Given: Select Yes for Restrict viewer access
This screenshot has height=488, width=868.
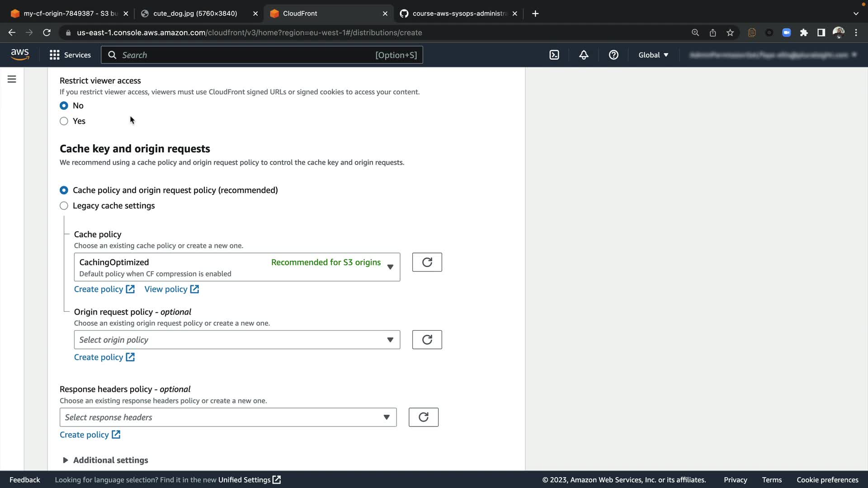Looking at the screenshot, I should point(64,121).
